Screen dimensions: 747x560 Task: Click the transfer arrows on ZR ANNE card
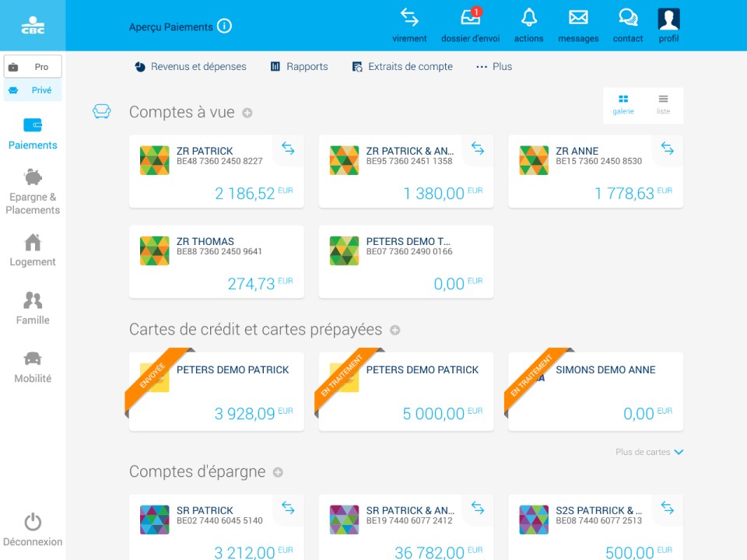(x=667, y=149)
